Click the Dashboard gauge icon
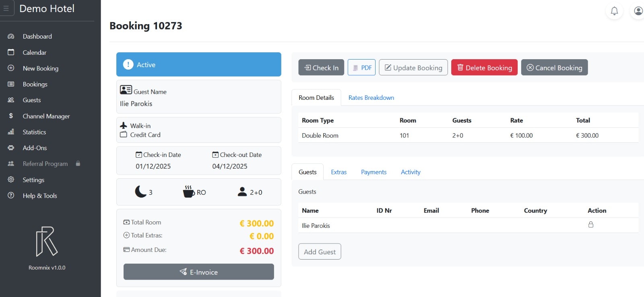Viewport: 644px width, 297px height. [x=11, y=36]
